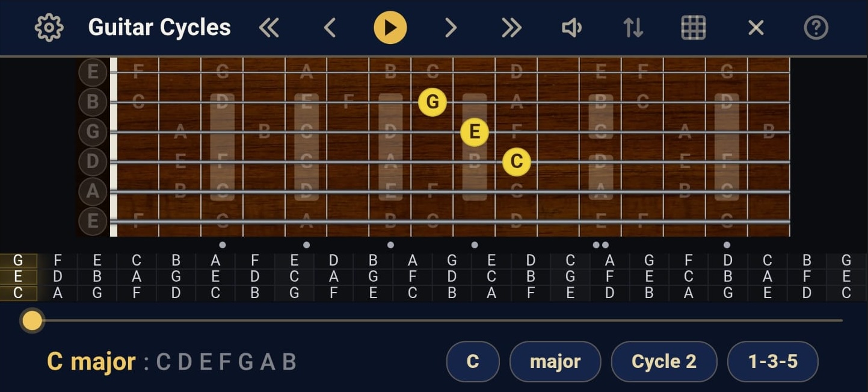Click the F-C-A chord column in sequence
This screenshot has width=868, height=392.
pos(689,277)
